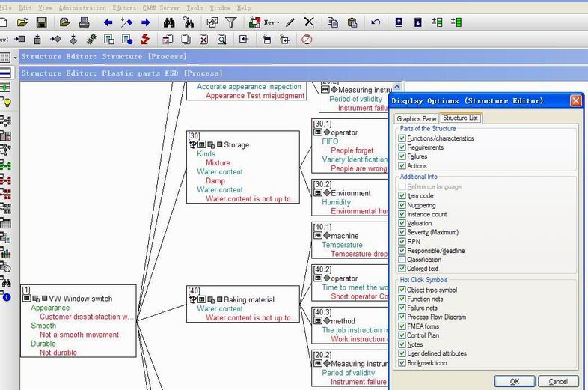Click the Paste clipboard icon
Screen dimensions: 588x390
(352, 22)
